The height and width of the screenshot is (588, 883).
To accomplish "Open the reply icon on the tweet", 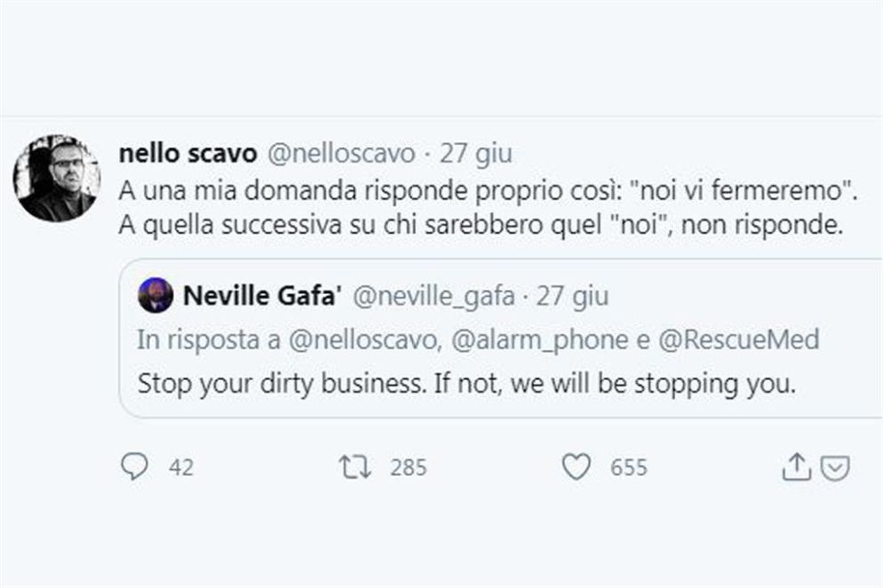I will coord(133,466).
